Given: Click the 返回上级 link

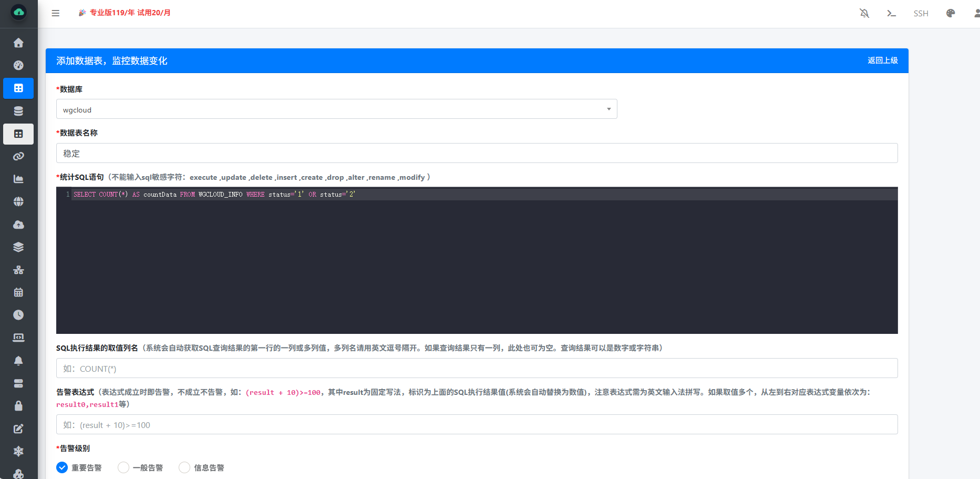Looking at the screenshot, I should point(882,60).
